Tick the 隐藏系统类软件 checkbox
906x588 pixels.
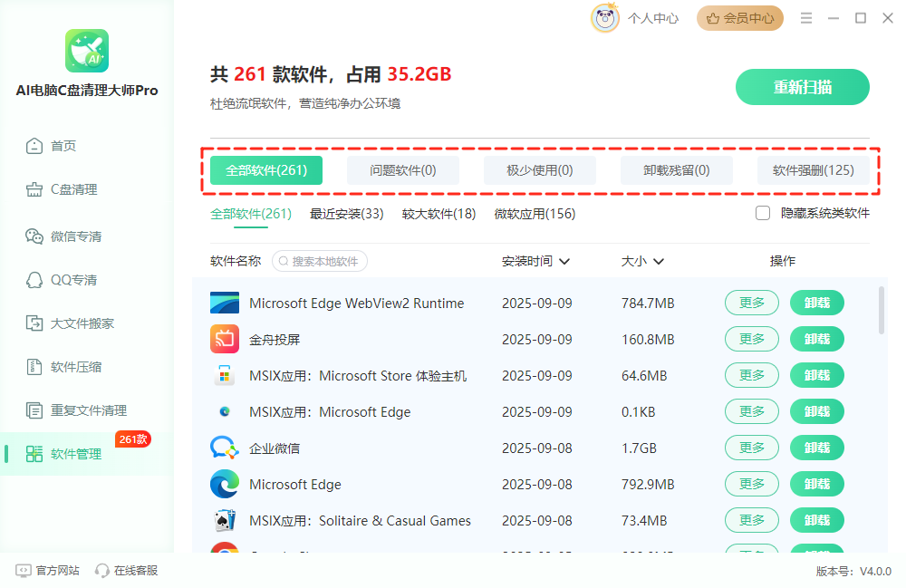tap(763, 213)
